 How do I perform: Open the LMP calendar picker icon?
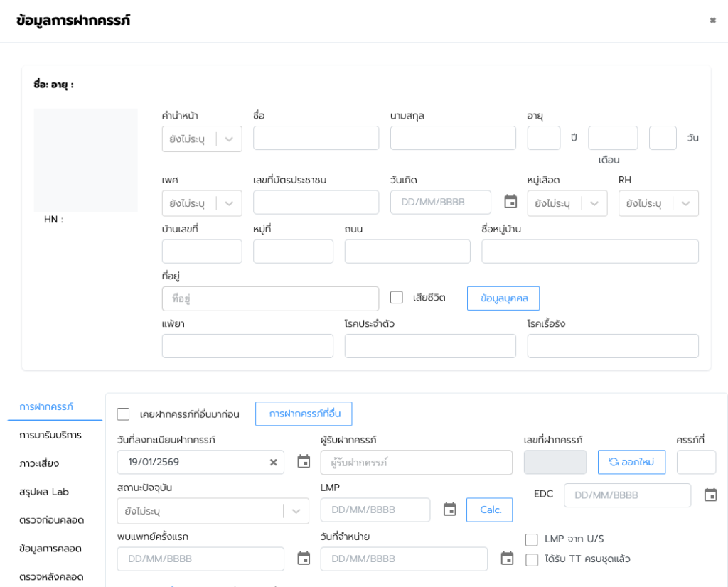[x=449, y=510]
